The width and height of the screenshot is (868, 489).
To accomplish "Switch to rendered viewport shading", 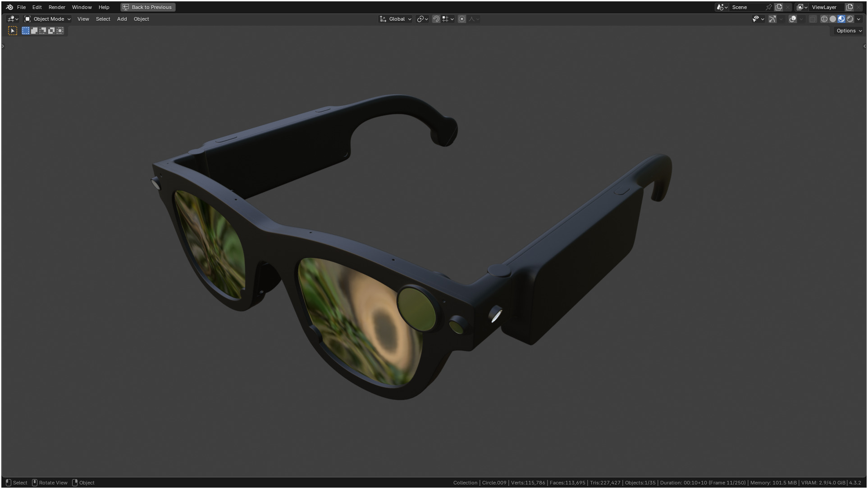I will pos(850,19).
